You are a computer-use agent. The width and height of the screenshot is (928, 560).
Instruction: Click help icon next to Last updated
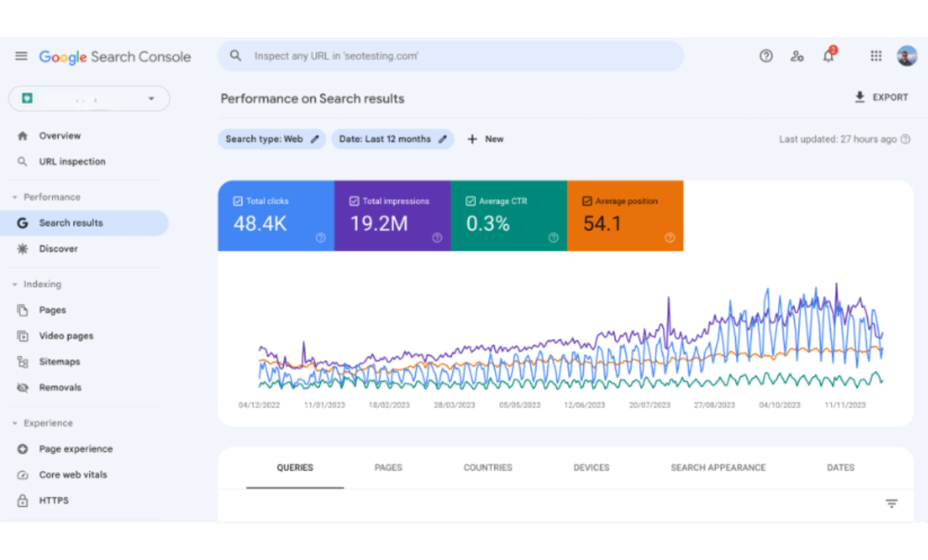pos(905,139)
